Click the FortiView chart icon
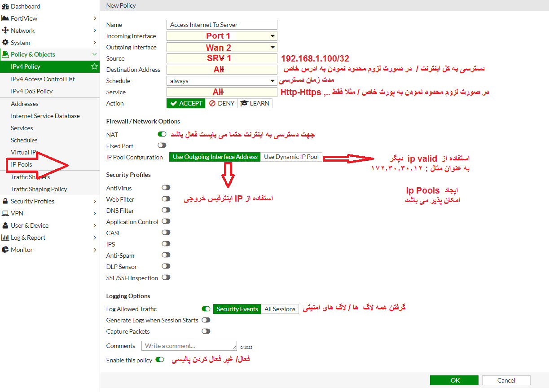Viewport: 549px width, 392px height. [5, 18]
